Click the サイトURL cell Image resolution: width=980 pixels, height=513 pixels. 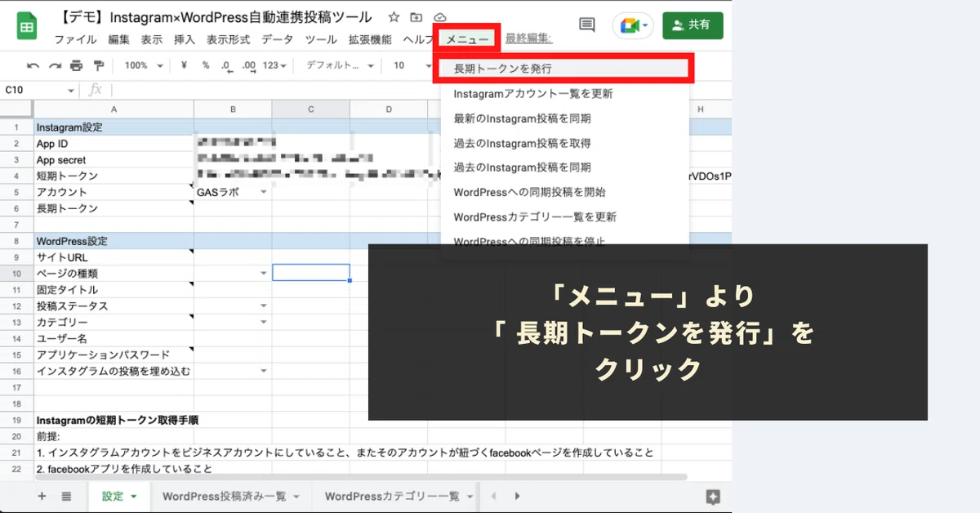point(114,256)
